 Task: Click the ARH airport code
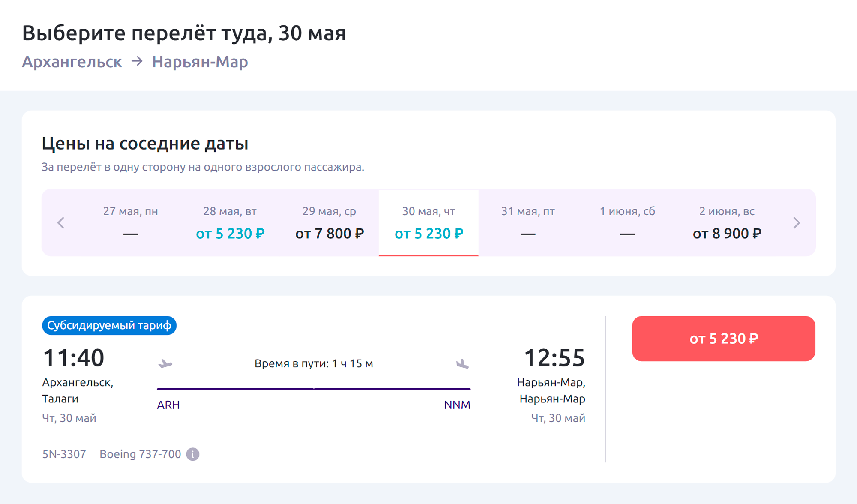tap(168, 405)
